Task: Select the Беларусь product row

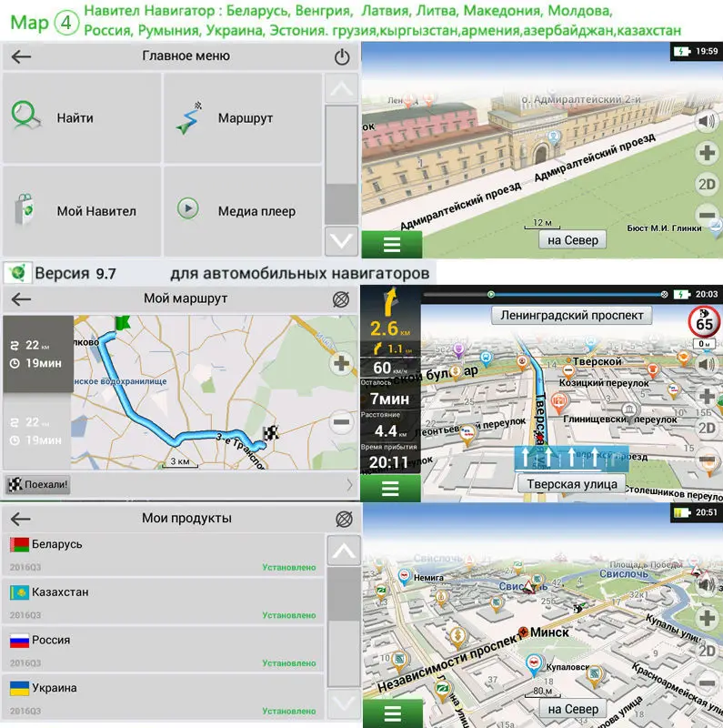Action: point(163,555)
